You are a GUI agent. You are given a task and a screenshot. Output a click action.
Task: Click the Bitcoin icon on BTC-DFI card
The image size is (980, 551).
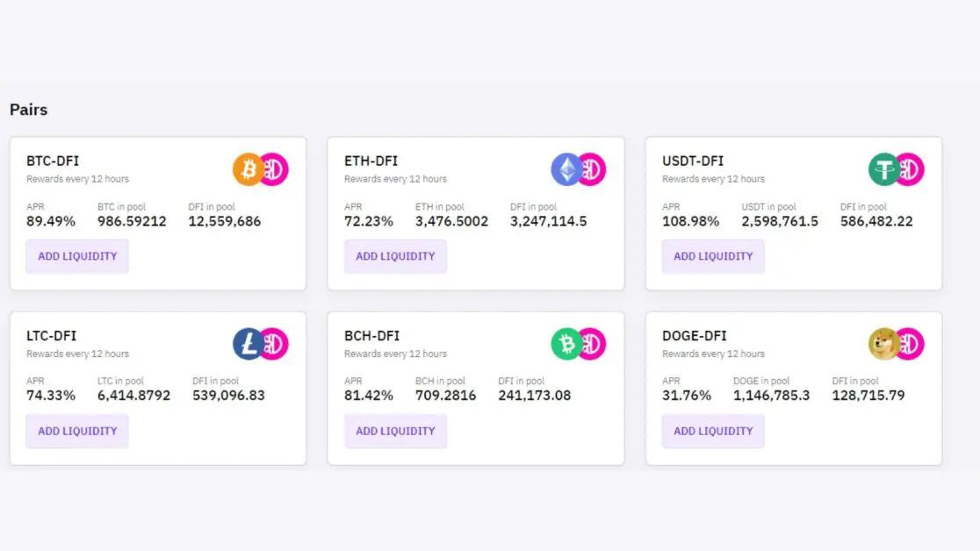(249, 169)
